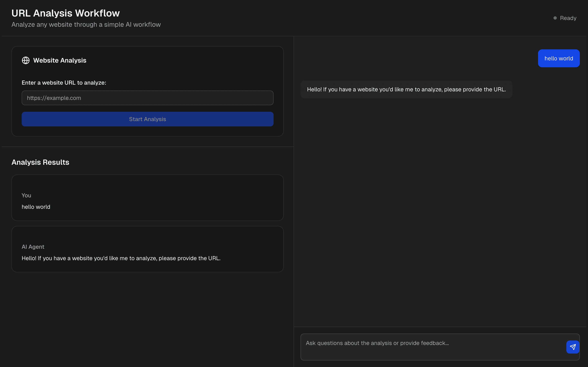The image size is (588, 367).
Task: Click the 'Enter a website URL to analyze' label
Action: 64,83
